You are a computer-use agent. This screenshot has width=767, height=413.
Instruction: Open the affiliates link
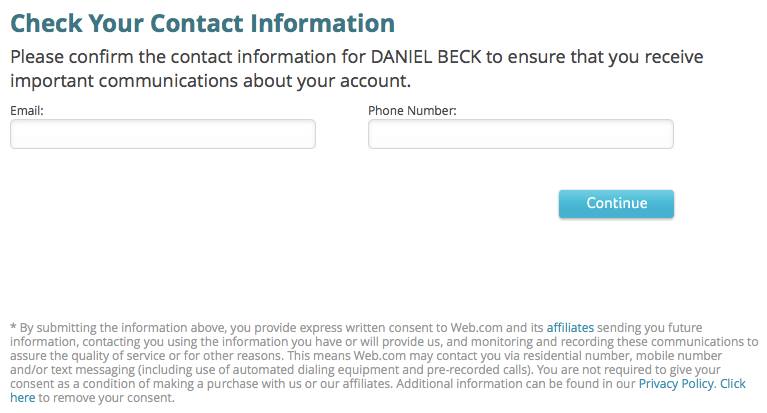[570, 327]
